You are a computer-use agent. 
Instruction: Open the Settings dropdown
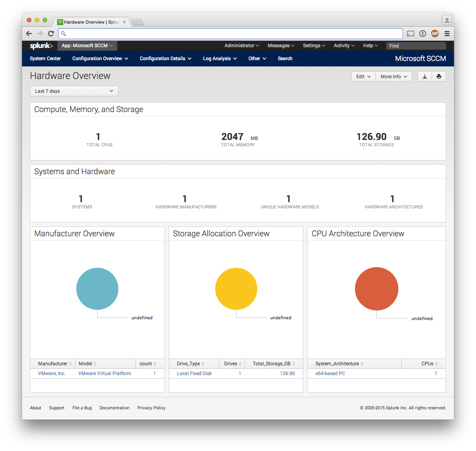coord(314,46)
